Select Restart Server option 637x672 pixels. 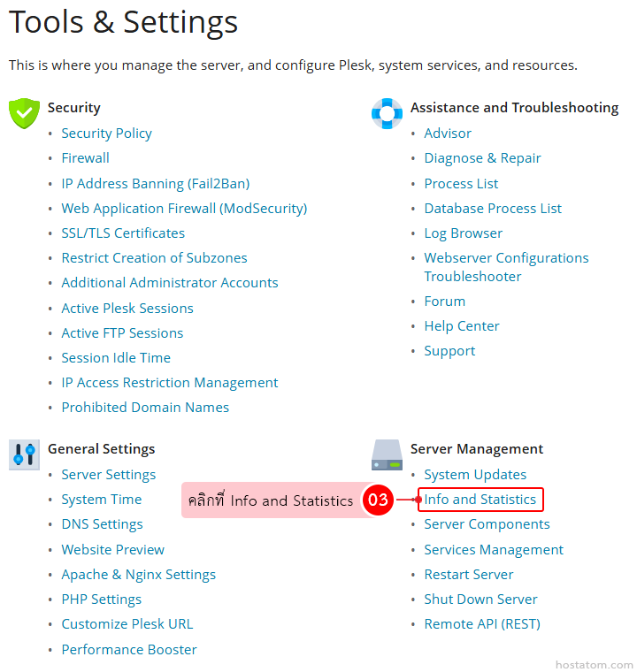coord(468,575)
